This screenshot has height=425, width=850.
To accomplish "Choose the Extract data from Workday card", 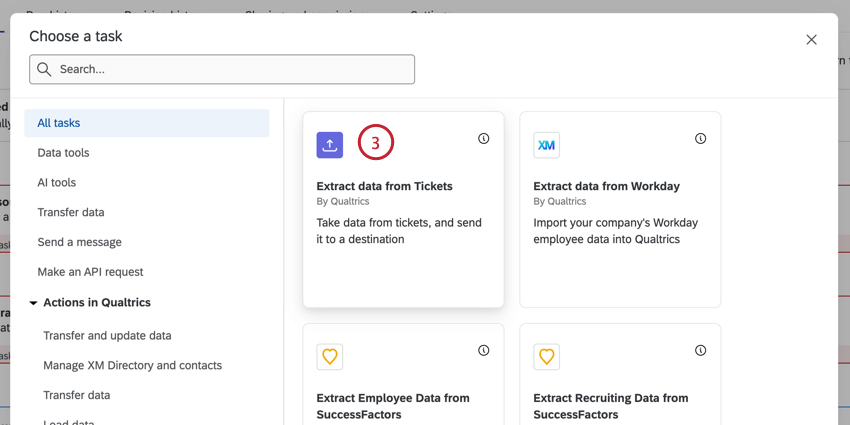I will pyautogui.click(x=620, y=230).
